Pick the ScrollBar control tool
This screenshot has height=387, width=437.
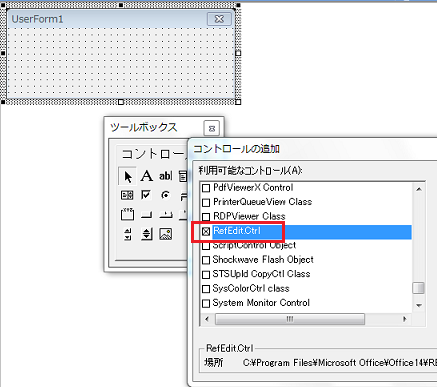click(x=128, y=234)
